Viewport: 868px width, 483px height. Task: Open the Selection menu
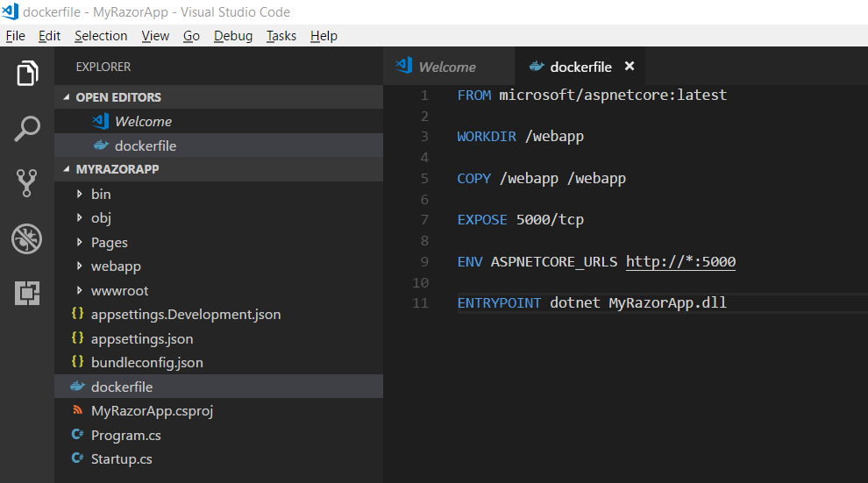[x=101, y=36]
